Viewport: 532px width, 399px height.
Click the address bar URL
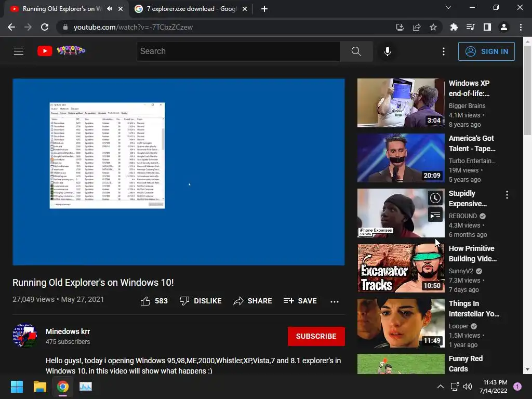pyautogui.click(x=133, y=27)
